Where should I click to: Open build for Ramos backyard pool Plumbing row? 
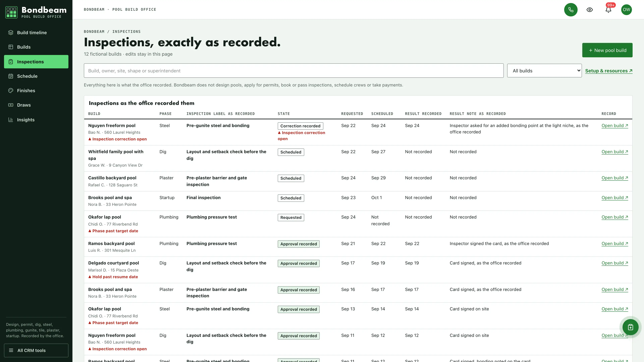[x=615, y=244]
